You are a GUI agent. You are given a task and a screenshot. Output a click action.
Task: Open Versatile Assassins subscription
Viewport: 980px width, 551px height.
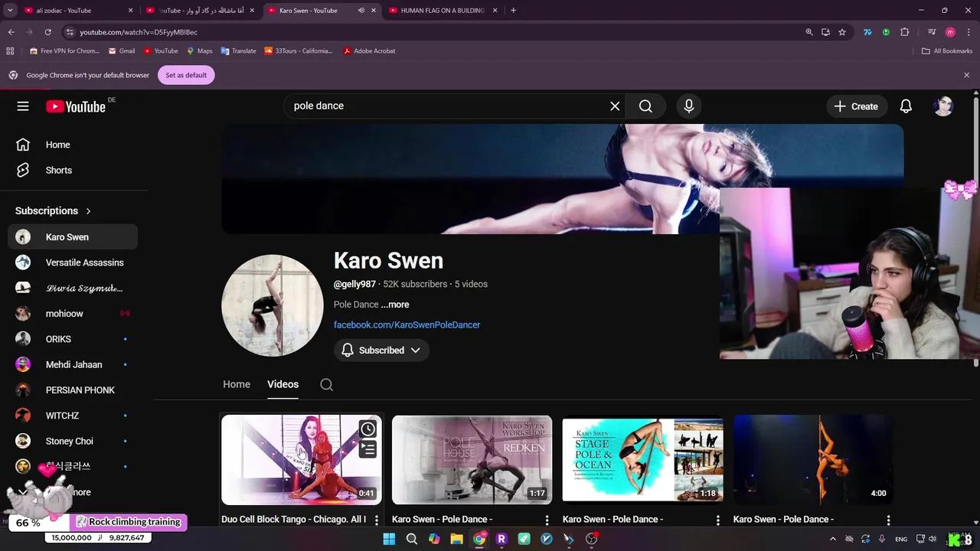tap(73, 262)
